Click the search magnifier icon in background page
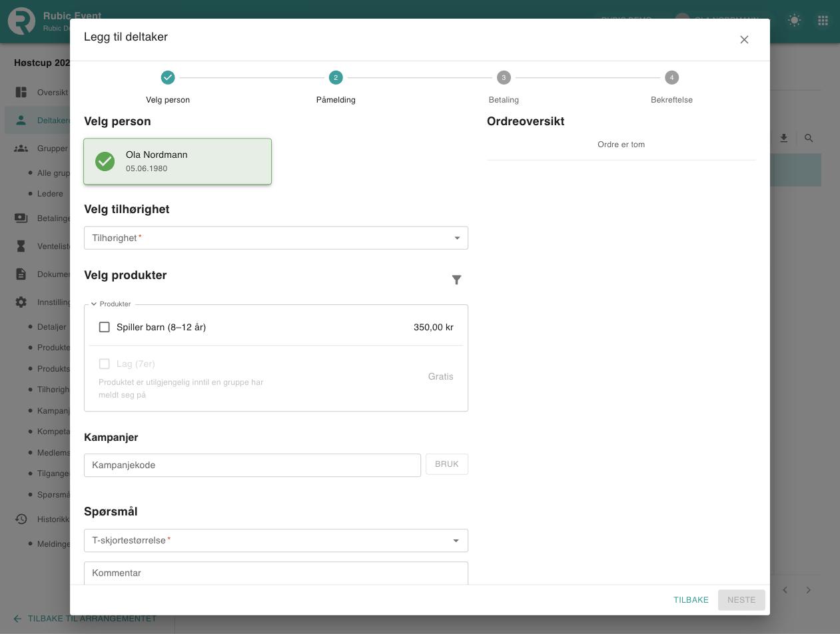Screen dimensions: 840x634 pos(809,139)
